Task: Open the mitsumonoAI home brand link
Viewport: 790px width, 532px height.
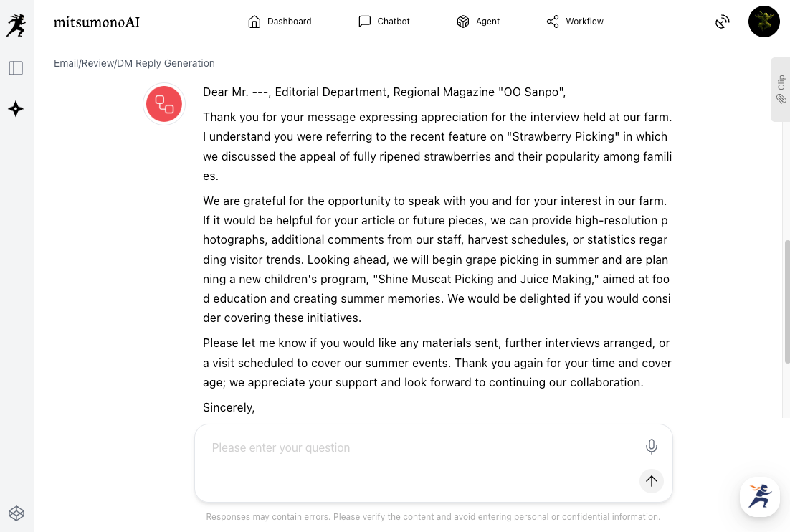Action: click(97, 22)
